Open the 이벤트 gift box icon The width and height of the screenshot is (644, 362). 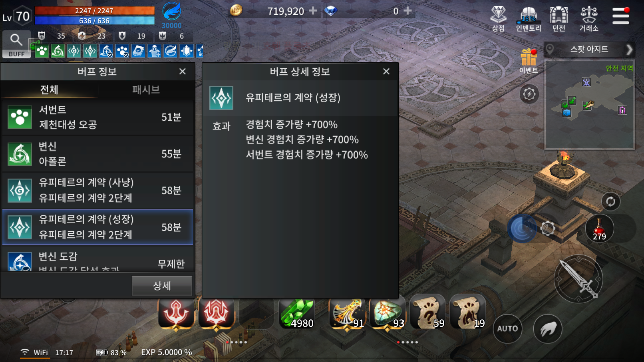[529, 61]
